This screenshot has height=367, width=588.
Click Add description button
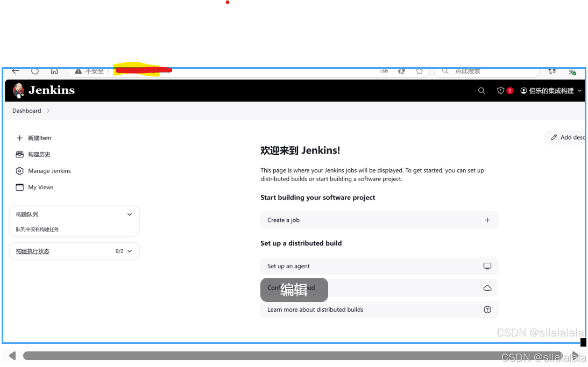click(x=565, y=138)
